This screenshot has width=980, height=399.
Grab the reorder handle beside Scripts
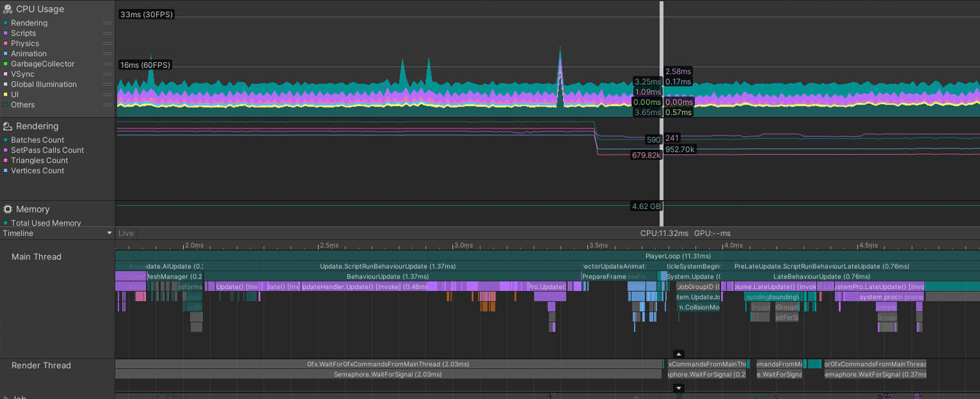pyautogui.click(x=107, y=33)
